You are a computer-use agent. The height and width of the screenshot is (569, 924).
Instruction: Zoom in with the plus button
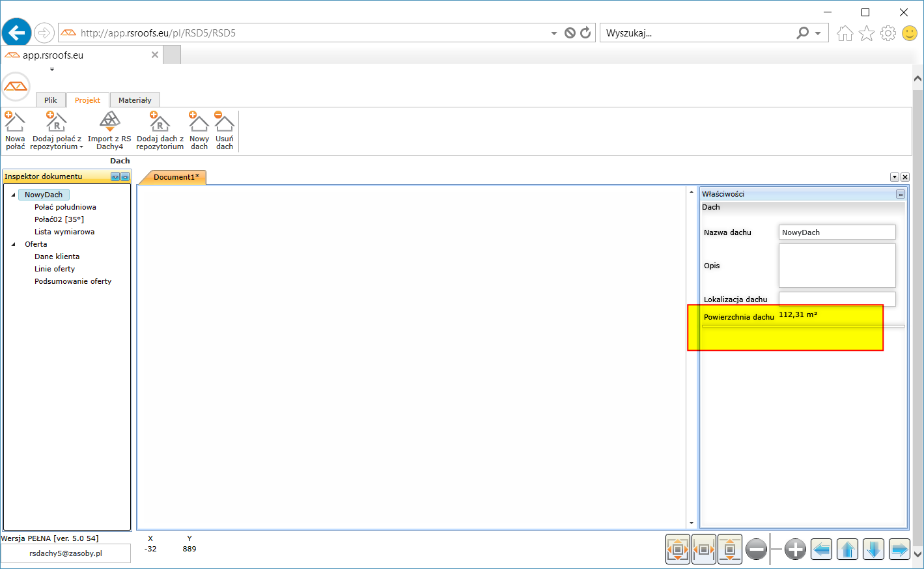coord(795,549)
